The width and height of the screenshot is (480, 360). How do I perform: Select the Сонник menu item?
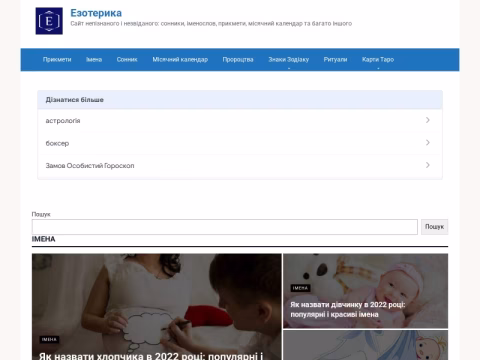pyautogui.click(x=127, y=60)
